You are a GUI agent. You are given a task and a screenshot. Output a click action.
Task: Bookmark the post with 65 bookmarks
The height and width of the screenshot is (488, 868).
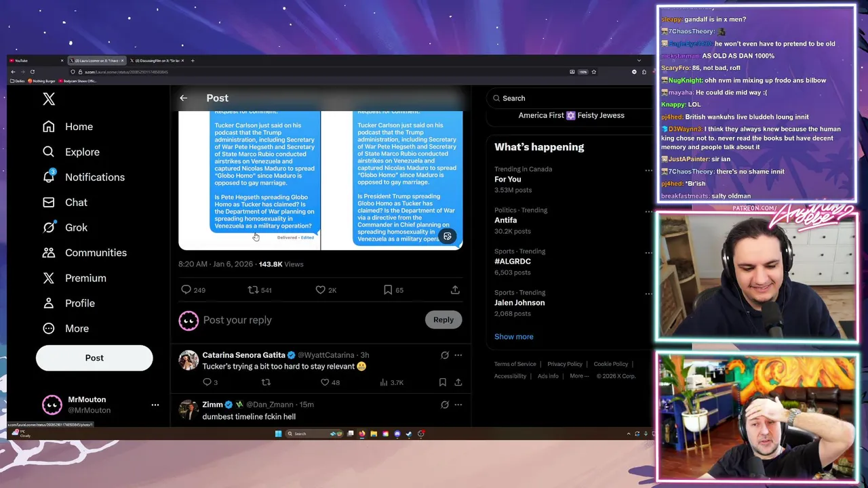pos(387,290)
